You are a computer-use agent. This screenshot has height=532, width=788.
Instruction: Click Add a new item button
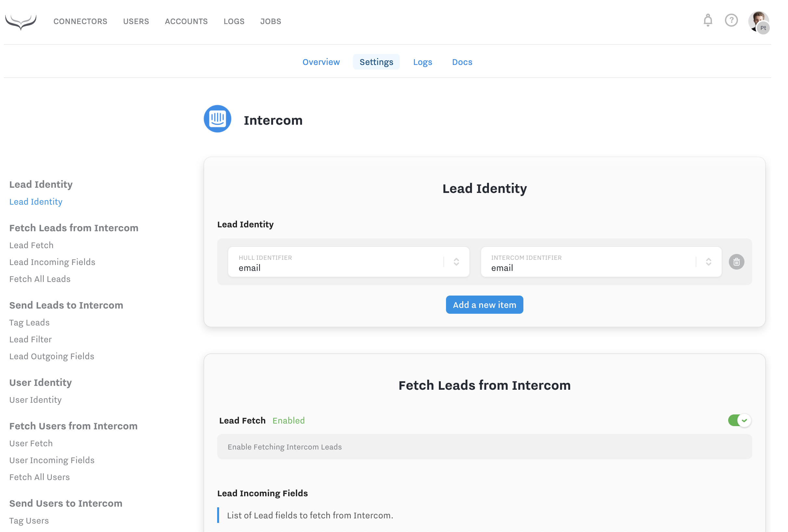click(x=484, y=305)
